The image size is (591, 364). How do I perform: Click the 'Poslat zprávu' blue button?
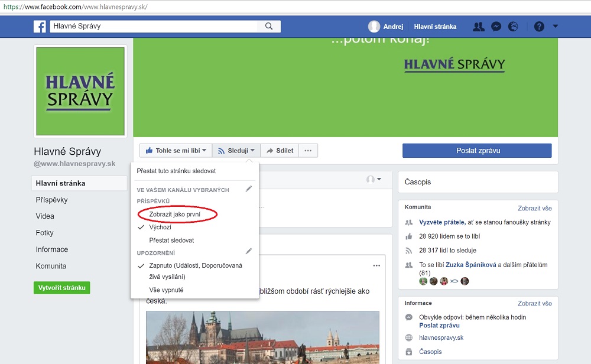[x=477, y=151]
